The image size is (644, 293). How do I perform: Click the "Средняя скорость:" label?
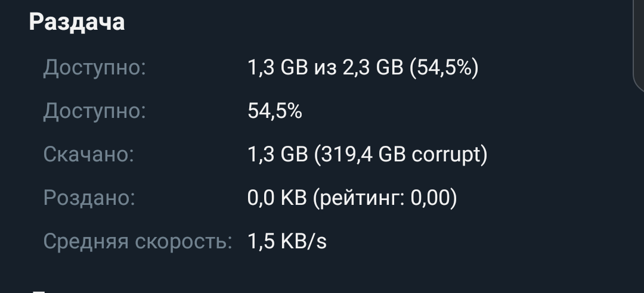pos(137,242)
